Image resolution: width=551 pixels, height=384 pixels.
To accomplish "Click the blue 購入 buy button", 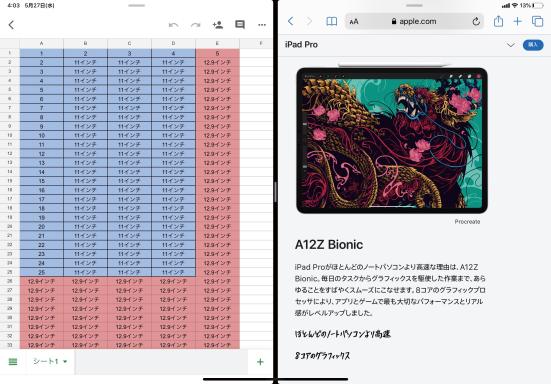I will tap(533, 45).
